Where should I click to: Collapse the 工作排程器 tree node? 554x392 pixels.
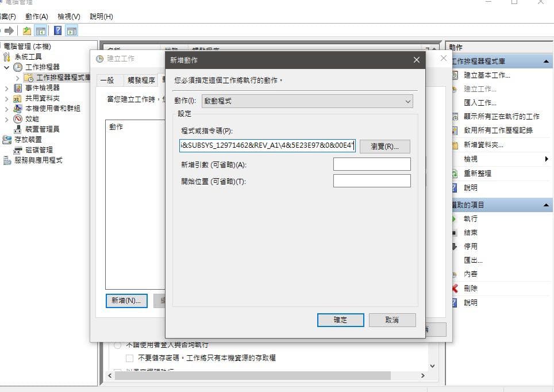tap(6, 67)
